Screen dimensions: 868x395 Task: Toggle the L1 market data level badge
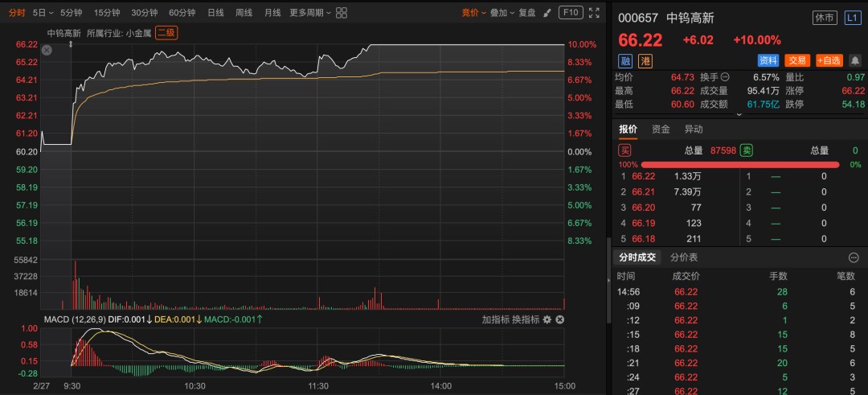(853, 16)
